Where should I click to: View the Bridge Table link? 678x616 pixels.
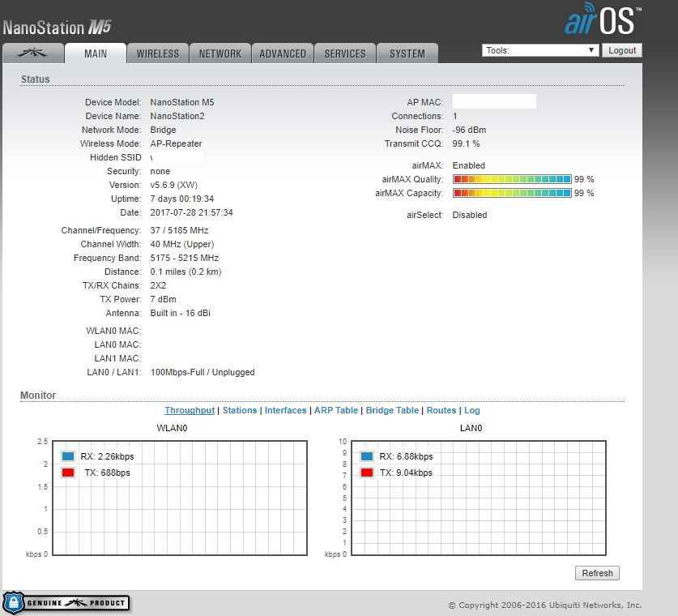[392, 410]
